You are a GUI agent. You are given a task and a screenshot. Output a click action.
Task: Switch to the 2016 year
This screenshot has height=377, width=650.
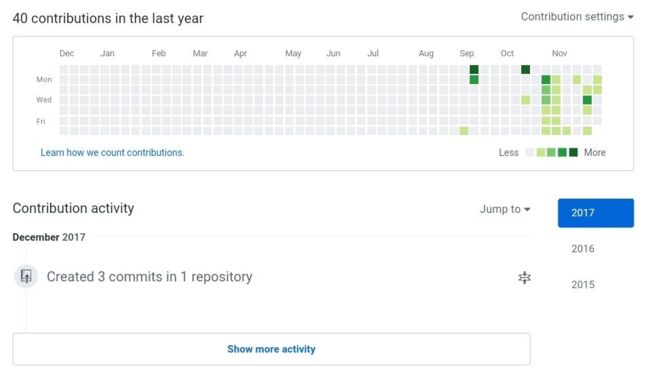tap(582, 249)
